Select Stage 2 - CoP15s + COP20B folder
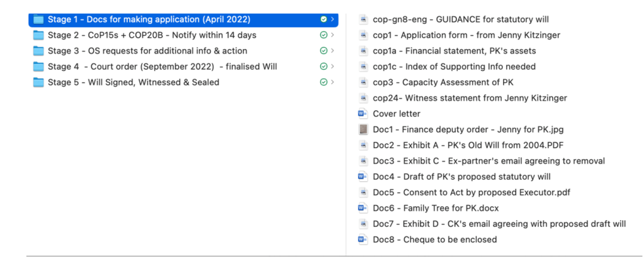The image size is (644, 264). (x=152, y=35)
